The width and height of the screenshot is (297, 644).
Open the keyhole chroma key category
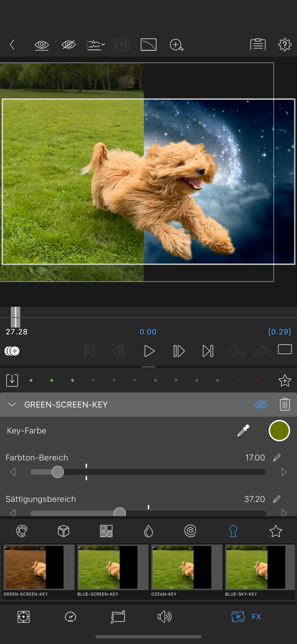[233, 531]
